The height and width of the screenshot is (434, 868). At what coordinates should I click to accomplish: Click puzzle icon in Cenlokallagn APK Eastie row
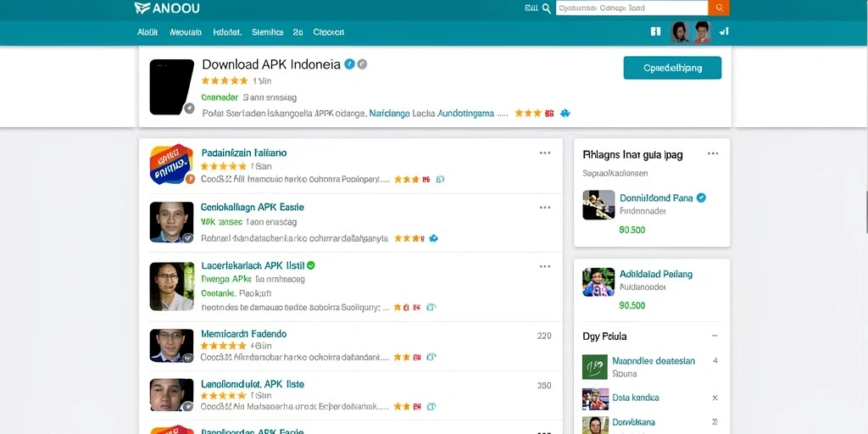[433, 238]
